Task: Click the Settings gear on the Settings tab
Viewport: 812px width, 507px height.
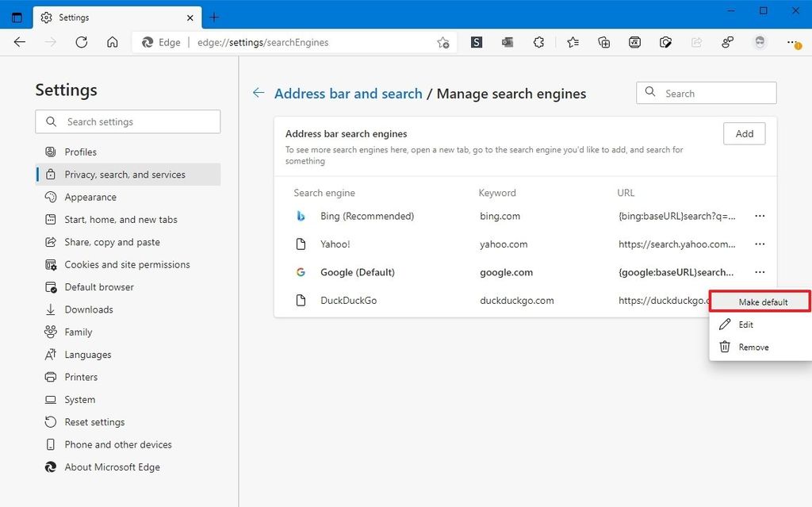Action: click(x=45, y=17)
